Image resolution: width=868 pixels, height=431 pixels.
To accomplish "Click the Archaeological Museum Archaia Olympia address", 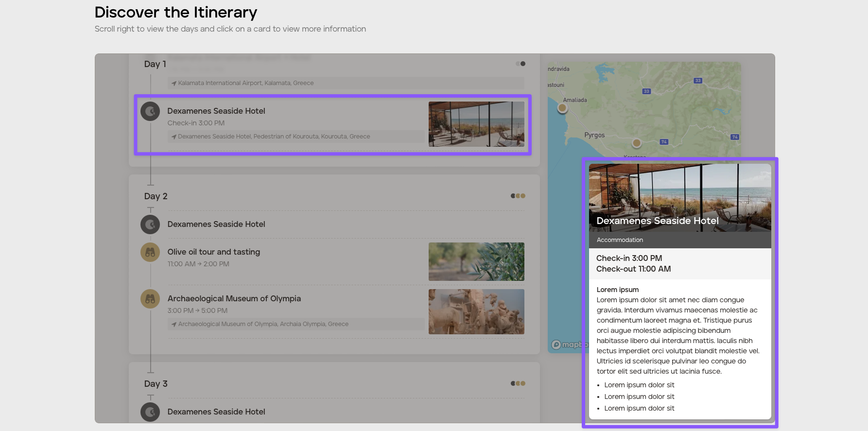I will click(263, 324).
